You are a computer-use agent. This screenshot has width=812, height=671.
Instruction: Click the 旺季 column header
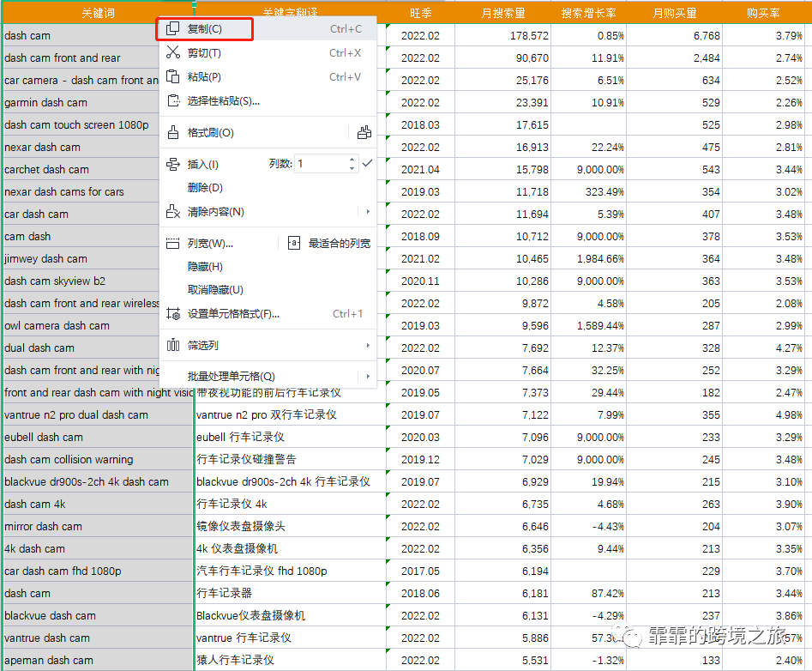point(420,13)
